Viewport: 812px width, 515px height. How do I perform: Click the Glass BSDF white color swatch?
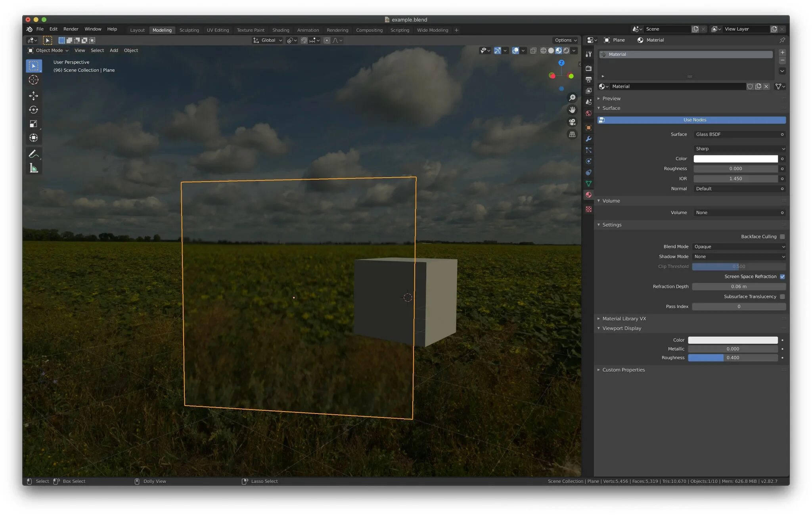pos(735,159)
